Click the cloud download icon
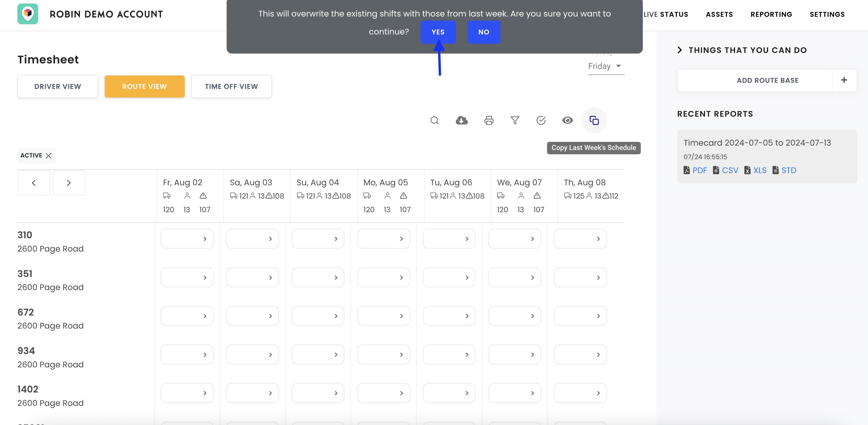 coord(462,120)
